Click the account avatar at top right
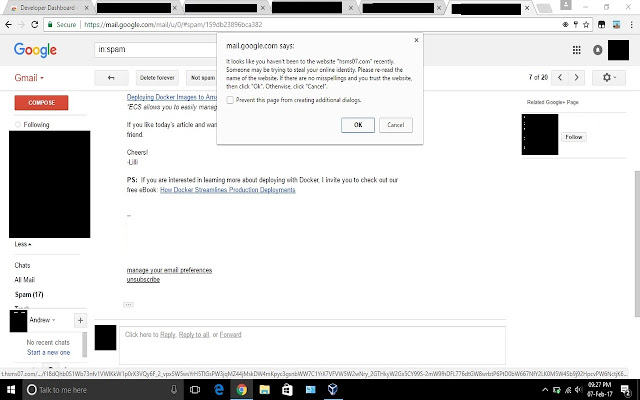The width and height of the screenshot is (640, 400). tap(618, 50)
